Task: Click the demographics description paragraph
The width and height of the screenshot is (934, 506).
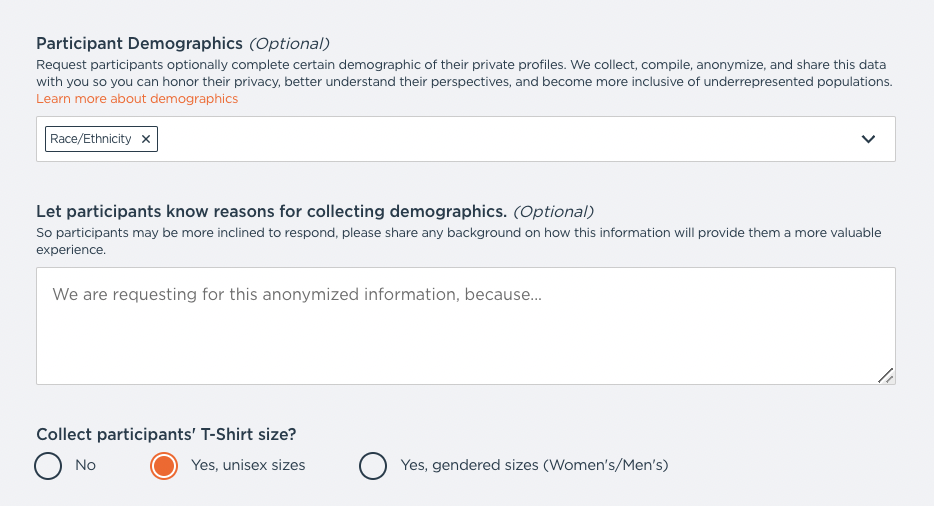Action: tap(465, 73)
